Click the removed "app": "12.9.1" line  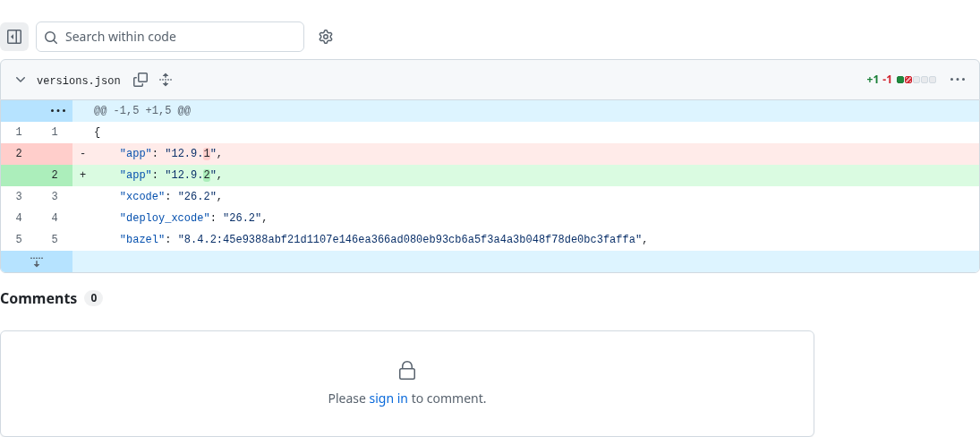[525, 153]
